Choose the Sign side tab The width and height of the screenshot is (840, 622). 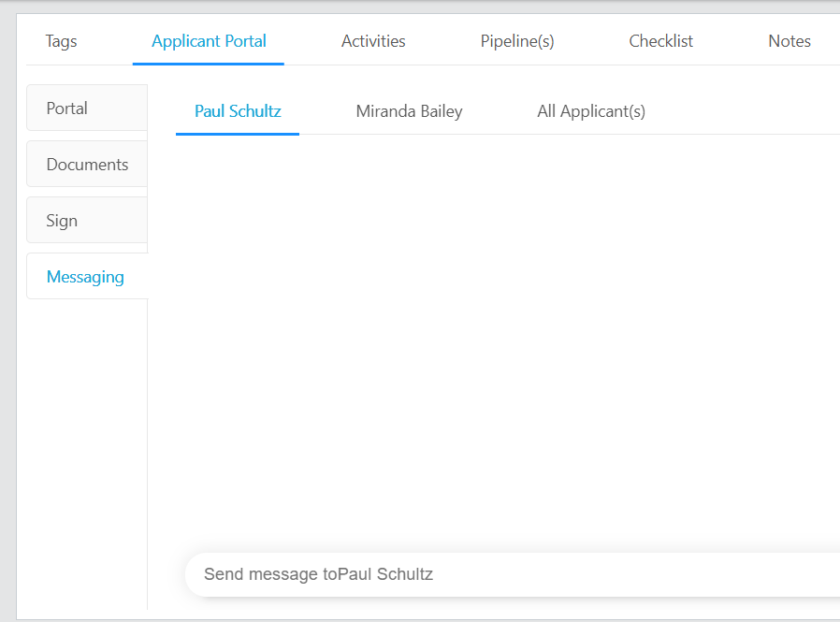coord(87,220)
